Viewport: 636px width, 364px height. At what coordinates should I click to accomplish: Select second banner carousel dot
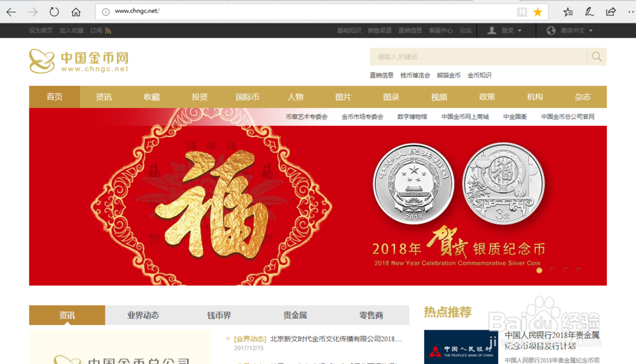click(552, 271)
